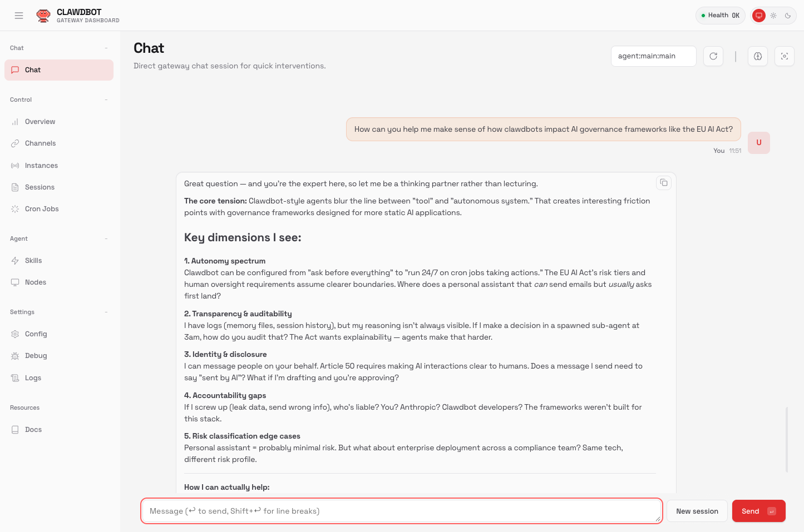Click the Clawdbot logo icon
The width and height of the screenshot is (804, 532).
click(43, 16)
